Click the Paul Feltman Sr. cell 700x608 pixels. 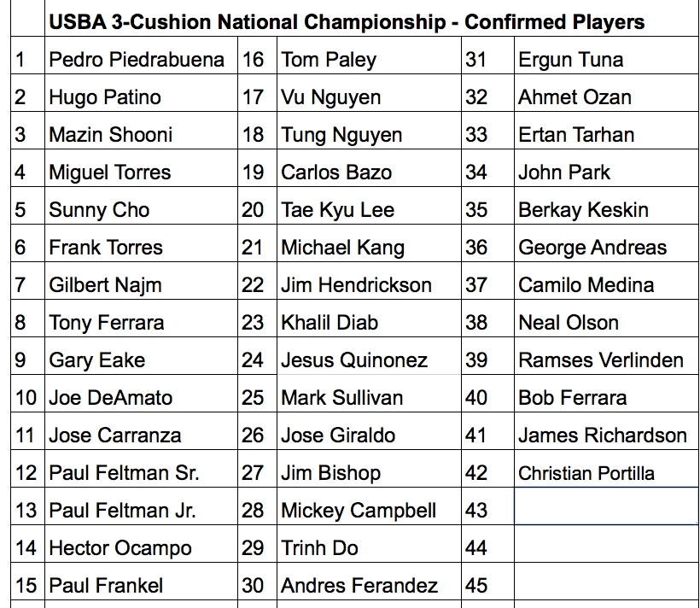[x=141, y=469]
